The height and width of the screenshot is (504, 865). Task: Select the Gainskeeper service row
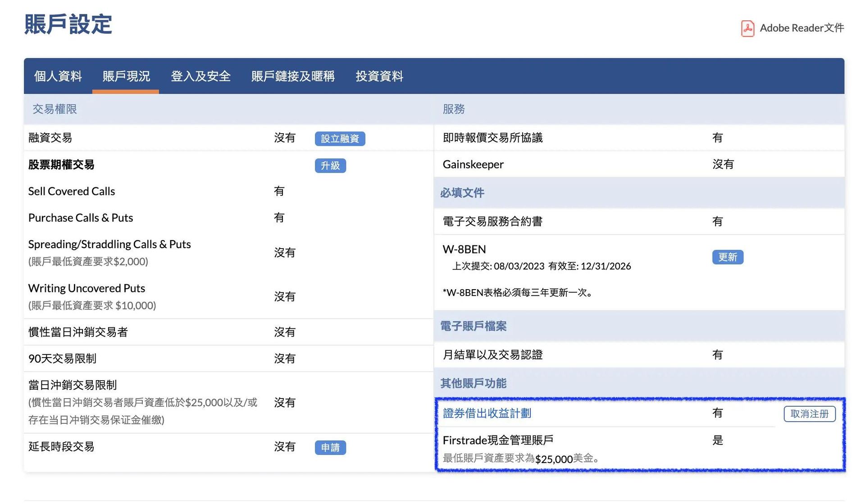tap(473, 164)
